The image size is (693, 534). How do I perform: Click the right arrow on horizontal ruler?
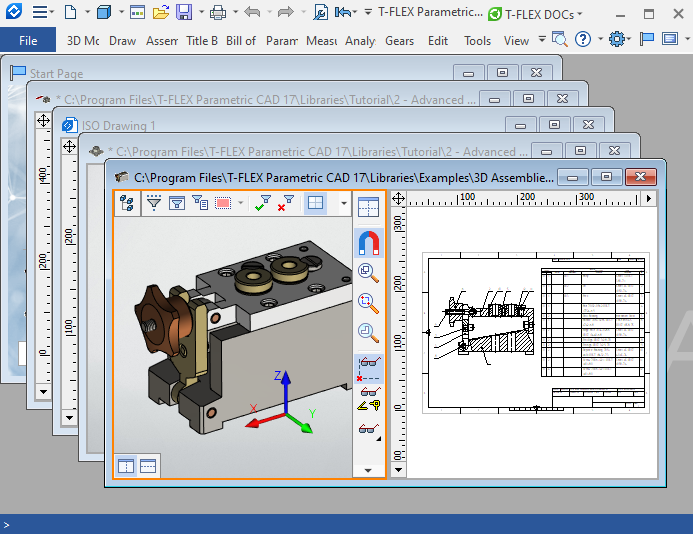tap(648, 198)
